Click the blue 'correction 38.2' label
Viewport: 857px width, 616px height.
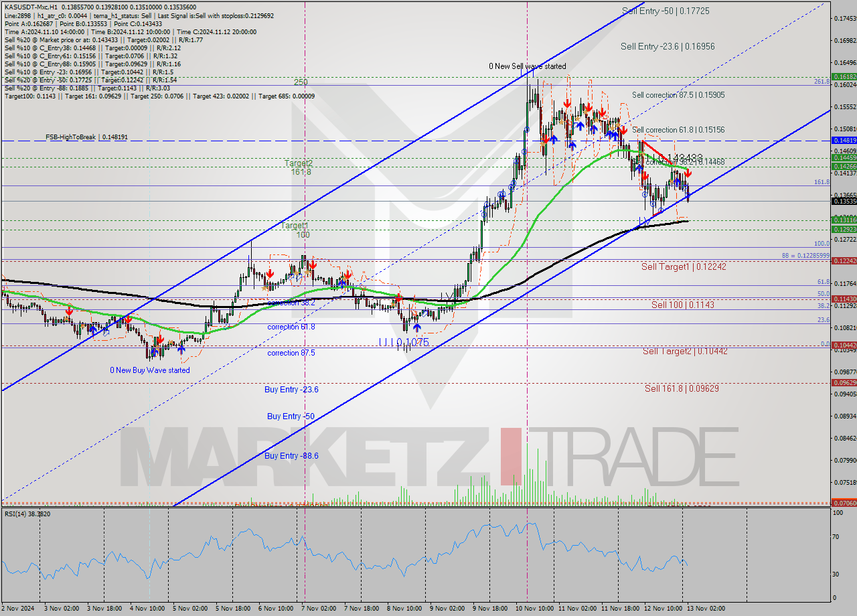coord(291,303)
